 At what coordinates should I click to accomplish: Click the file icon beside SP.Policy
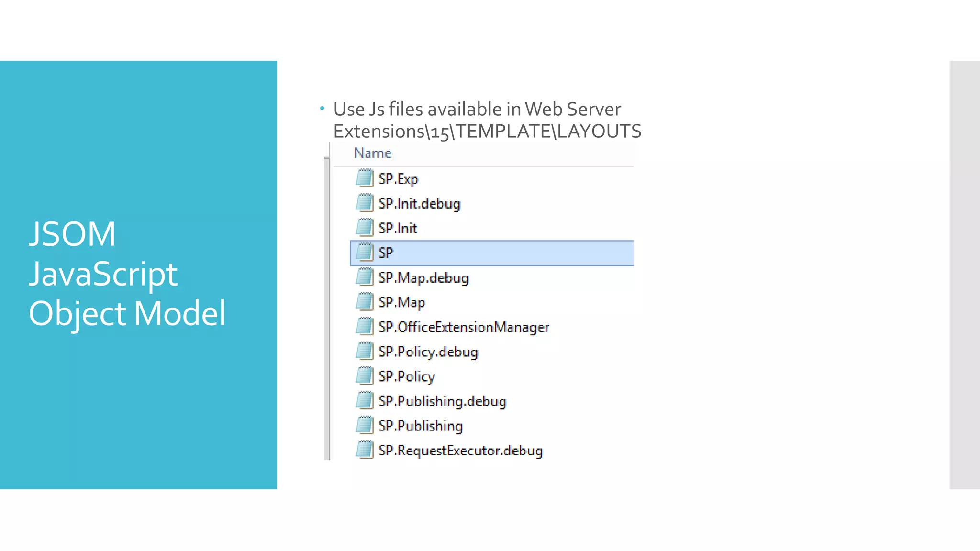[365, 376]
